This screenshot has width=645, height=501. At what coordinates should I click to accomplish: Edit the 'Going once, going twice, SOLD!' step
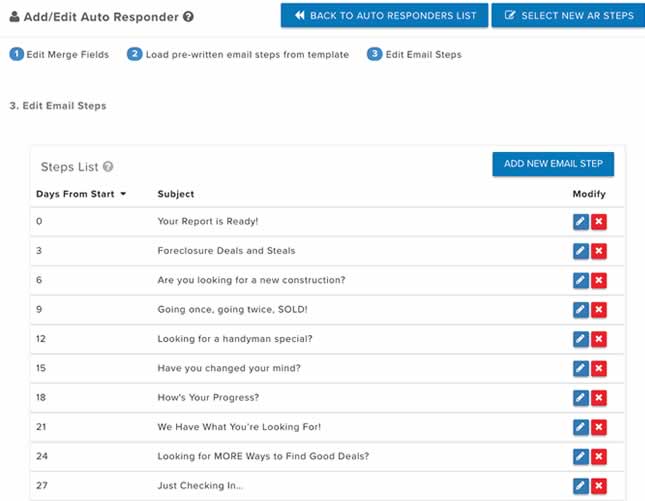[x=580, y=310]
